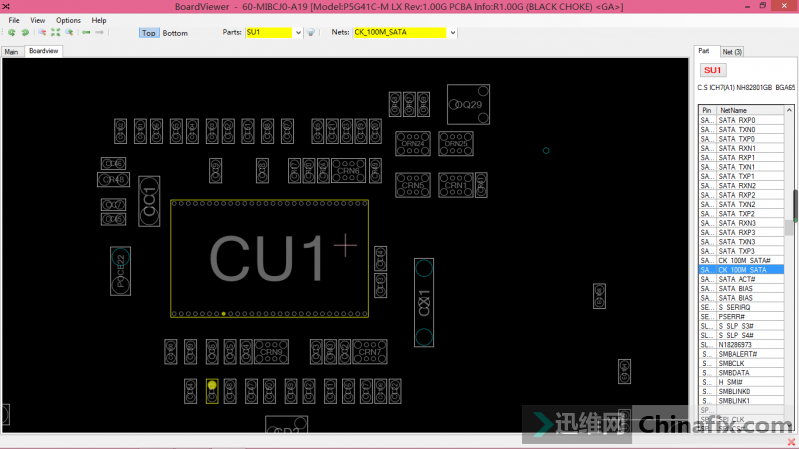This screenshot has height=449, width=799.
Task: Select the SATA_TXN2 net row
Action: [741, 204]
